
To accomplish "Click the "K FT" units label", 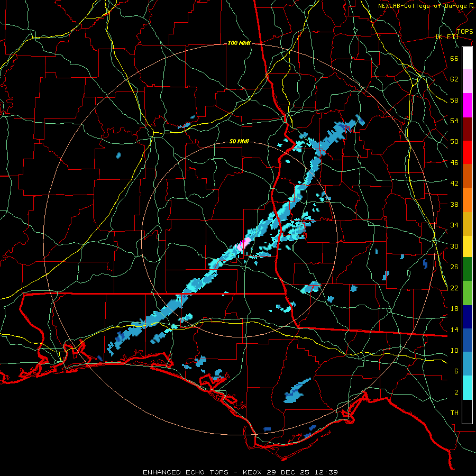I will [x=447, y=36].
